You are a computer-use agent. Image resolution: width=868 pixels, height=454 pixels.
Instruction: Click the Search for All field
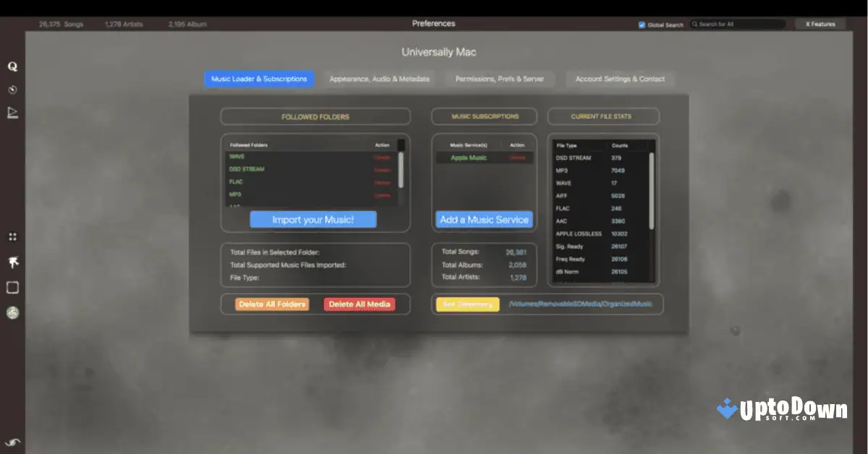(736, 24)
